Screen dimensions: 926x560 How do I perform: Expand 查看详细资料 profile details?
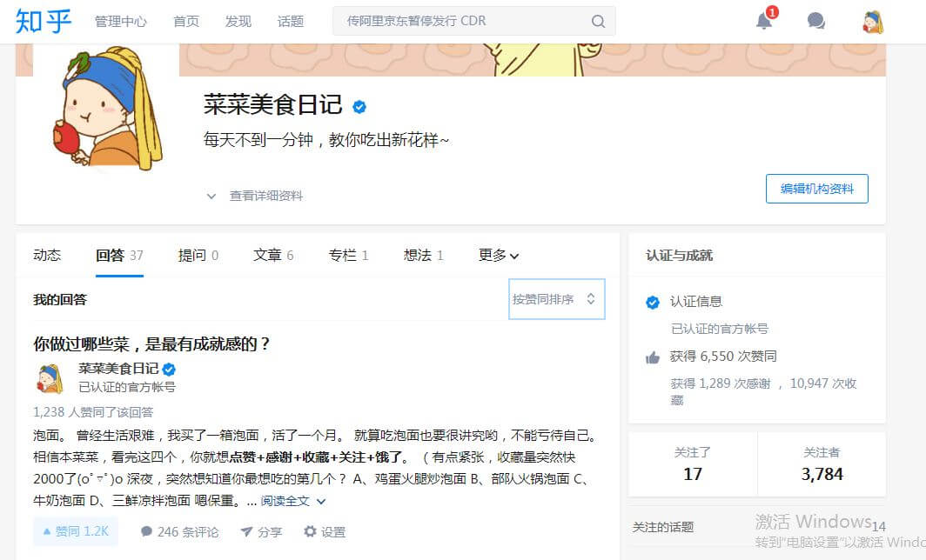(x=255, y=196)
